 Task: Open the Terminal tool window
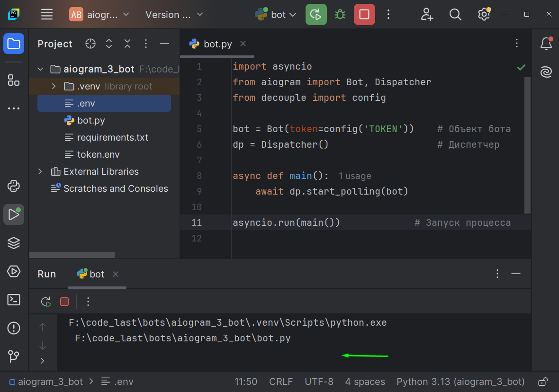pyautogui.click(x=14, y=299)
